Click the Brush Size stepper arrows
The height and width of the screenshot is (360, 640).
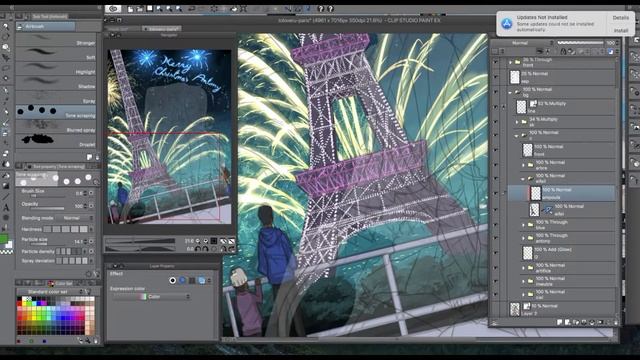click(85, 193)
